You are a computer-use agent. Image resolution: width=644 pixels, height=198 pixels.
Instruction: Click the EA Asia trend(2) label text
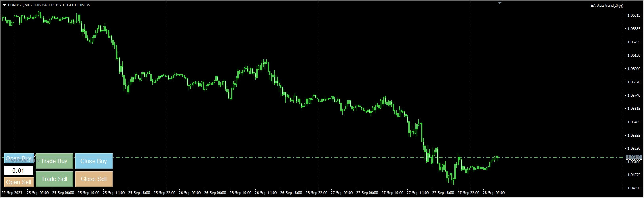pyautogui.click(x=604, y=6)
